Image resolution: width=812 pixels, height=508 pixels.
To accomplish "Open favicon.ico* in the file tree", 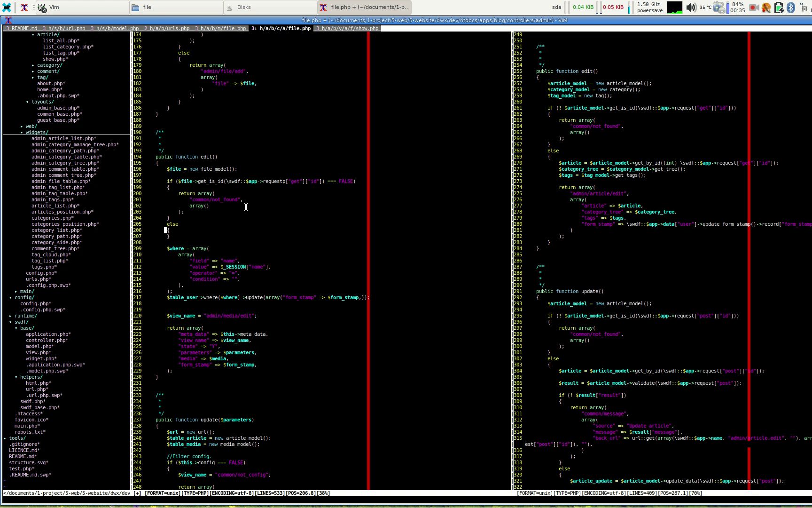I will (31, 420).
